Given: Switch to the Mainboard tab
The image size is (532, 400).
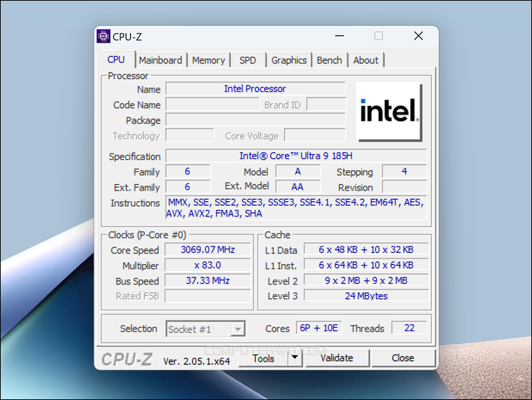Looking at the screenshot, I should [160, 60].
